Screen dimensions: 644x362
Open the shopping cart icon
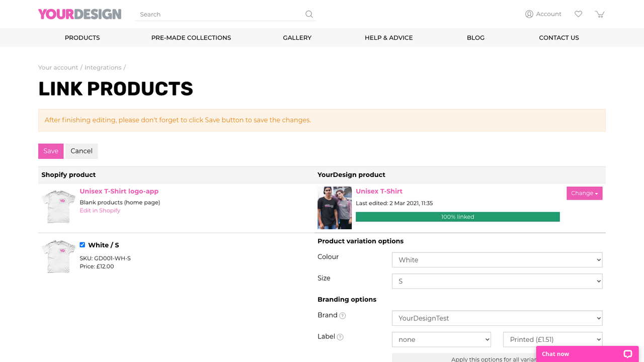(x=599, y=14)
